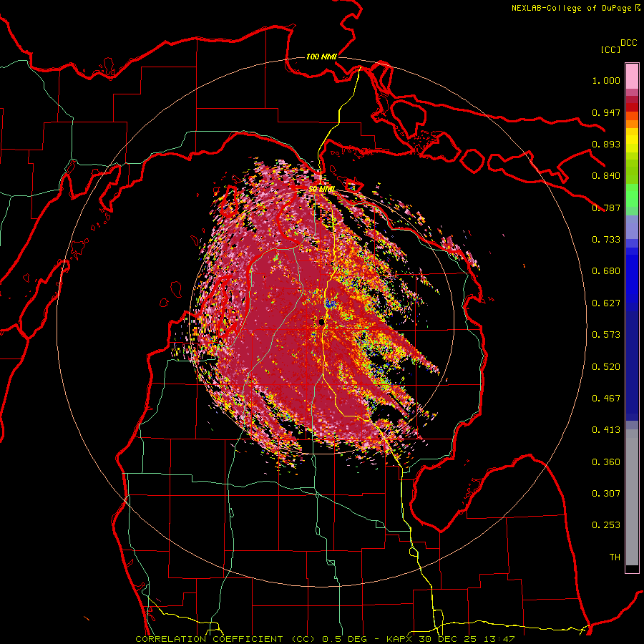Click the 0.947 legend value
Image resolution: width=644 pixels, height=644 pixels.
point(606,112)
